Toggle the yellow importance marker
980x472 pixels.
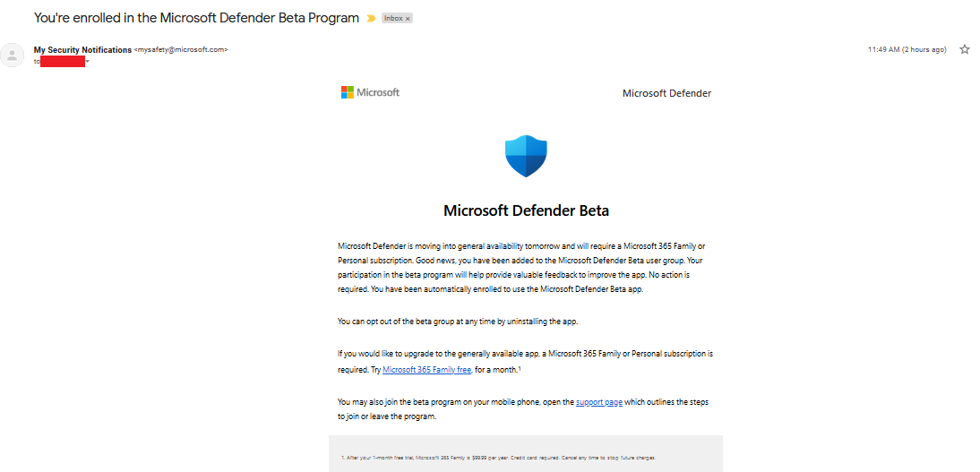[x=371, y=18]
